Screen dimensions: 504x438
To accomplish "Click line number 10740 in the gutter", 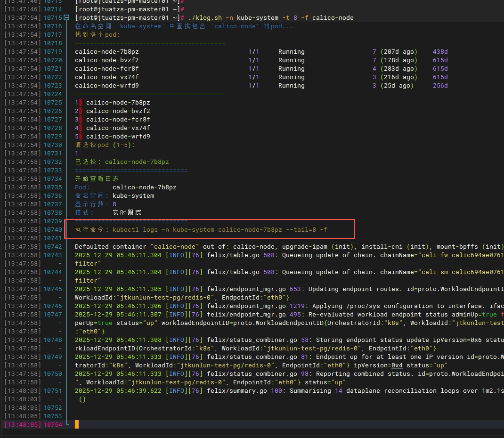I will [53, 230].
